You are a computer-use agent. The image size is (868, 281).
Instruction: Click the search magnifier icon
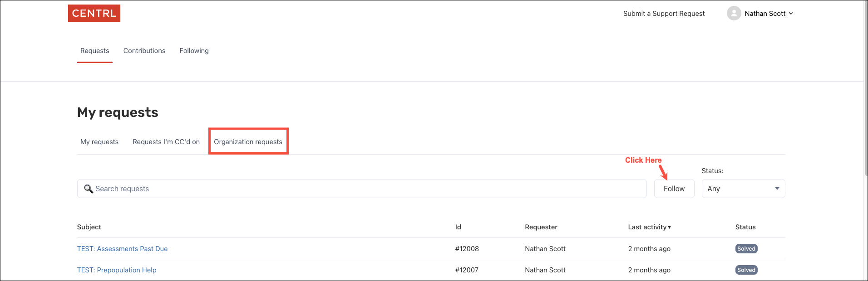point(89,189)
